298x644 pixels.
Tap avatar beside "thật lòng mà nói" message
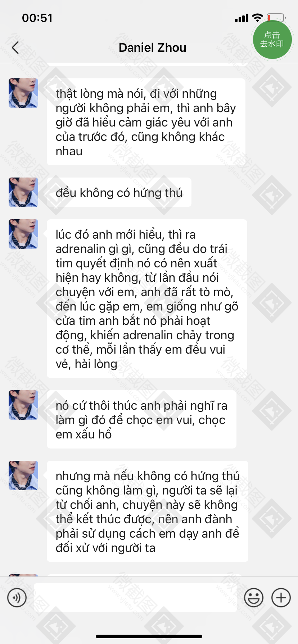coord(23,93)
